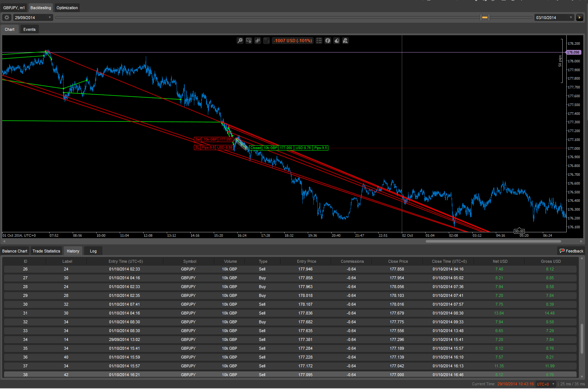Viewport: 588px width, 389px height.
Task: Select history row ID 37 net USD 11.35
Action: 290,366
